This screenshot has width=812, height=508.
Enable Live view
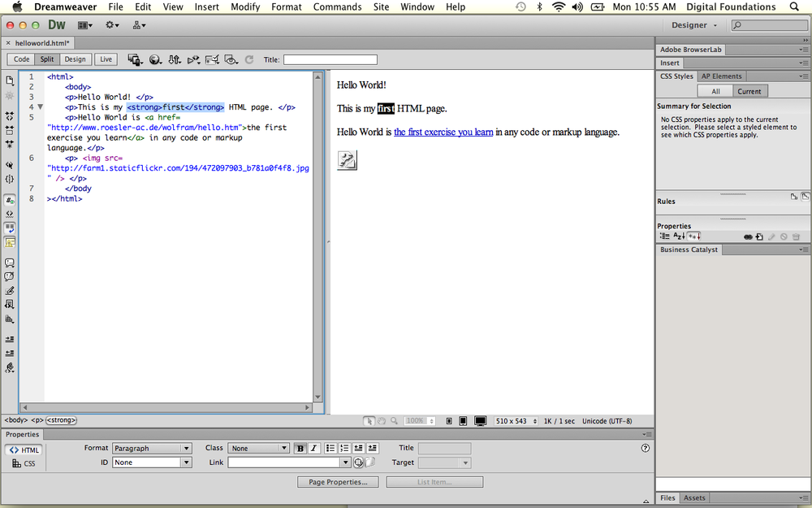pos(106,59)
